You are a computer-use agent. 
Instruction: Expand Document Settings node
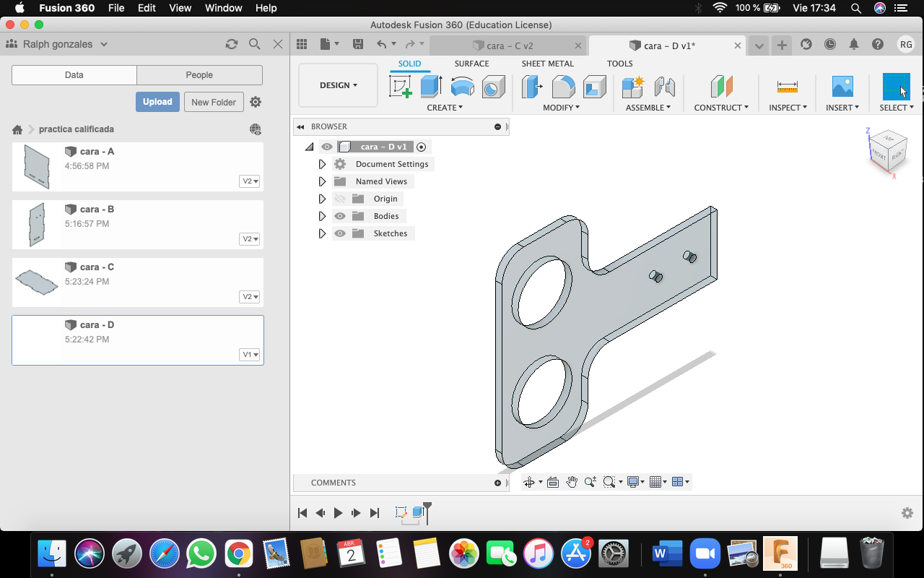click(x=322, y=164)
